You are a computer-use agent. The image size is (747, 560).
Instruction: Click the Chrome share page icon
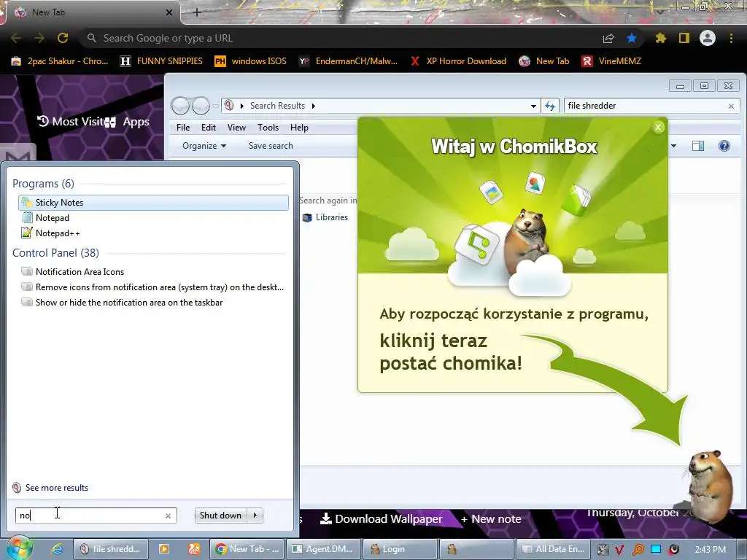pyautogui.click(x=608, y=39)
